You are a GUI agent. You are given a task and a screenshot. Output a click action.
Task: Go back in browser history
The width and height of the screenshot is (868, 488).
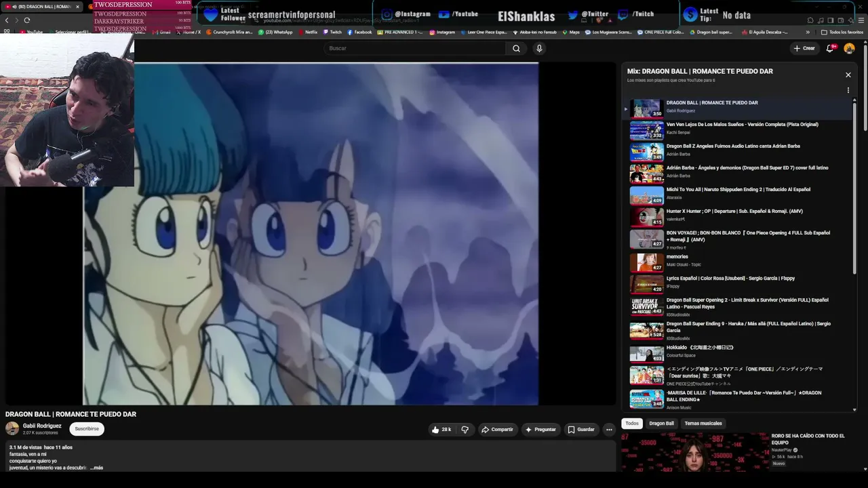(7, 20)
